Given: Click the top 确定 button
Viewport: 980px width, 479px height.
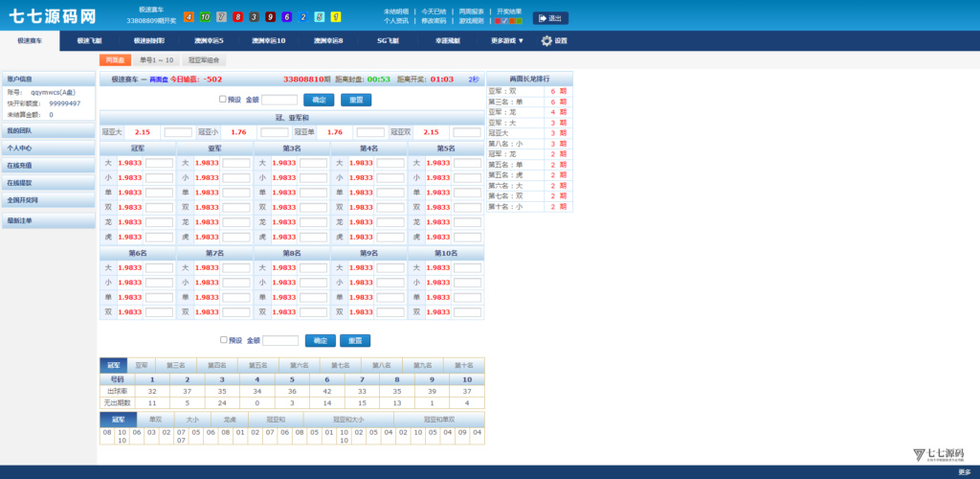Looking at the screenshot, I should point(318,100).
